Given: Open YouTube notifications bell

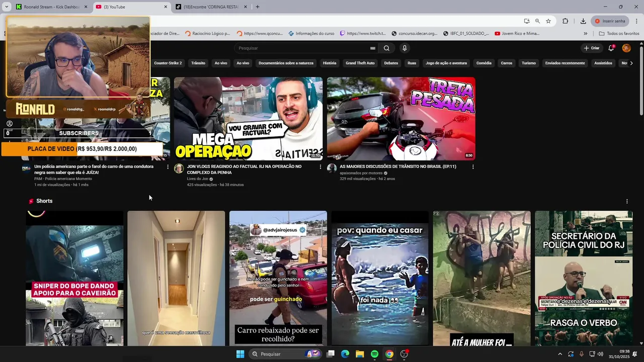Looking at the screenshot, I should [611, 48].
